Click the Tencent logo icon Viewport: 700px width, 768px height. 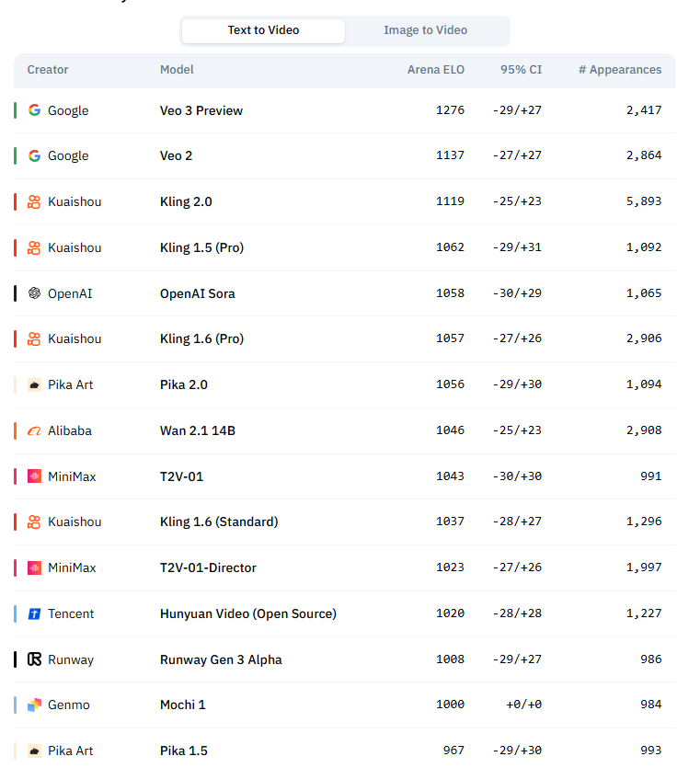coord(34,613)
